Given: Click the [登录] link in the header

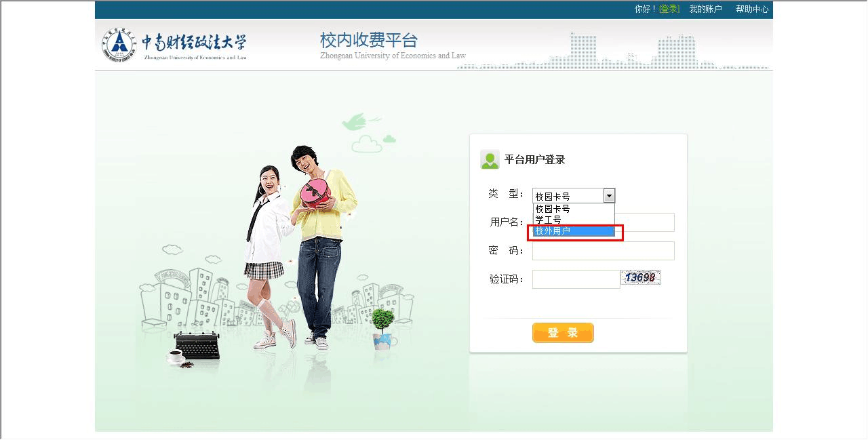Looking at the screenshot, I should [x=669, y=9].
